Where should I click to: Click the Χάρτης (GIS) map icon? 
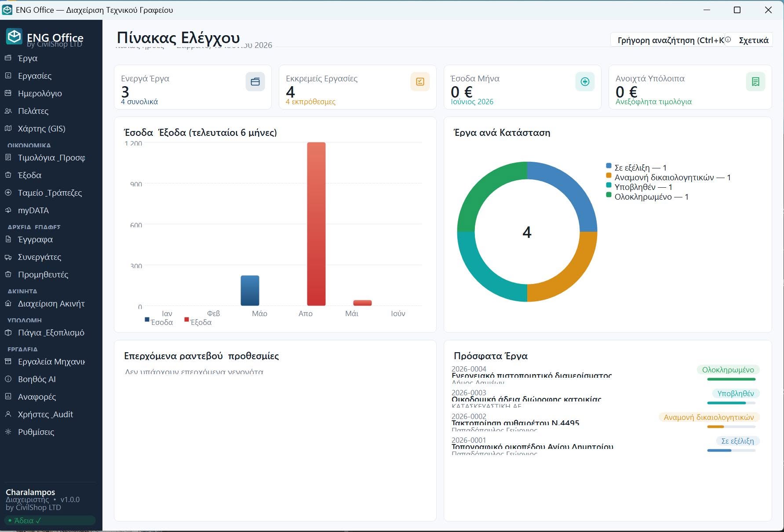coord(8,128)
